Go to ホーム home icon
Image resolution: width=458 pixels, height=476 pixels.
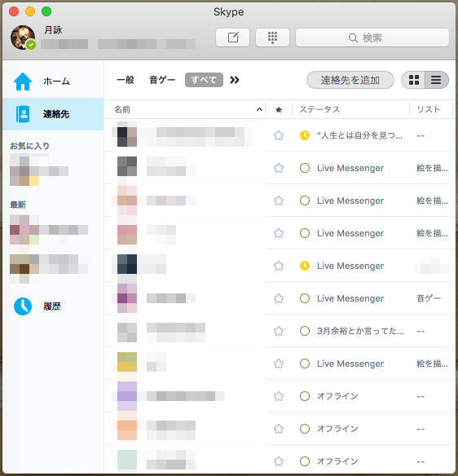[23, 82]
